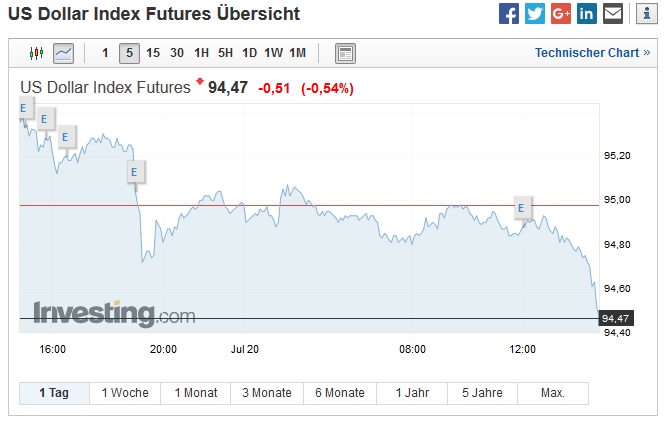Choose the 1H interval

coord(202,53)
